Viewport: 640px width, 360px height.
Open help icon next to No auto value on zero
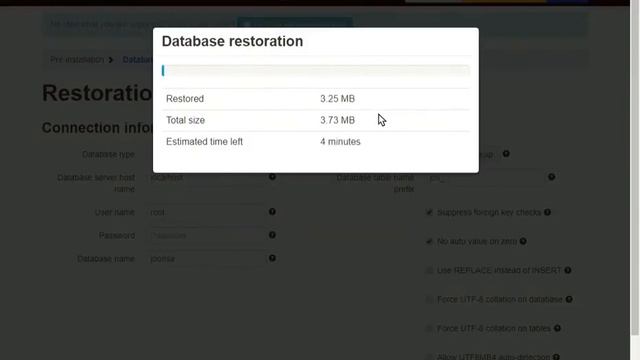point(523,241)
